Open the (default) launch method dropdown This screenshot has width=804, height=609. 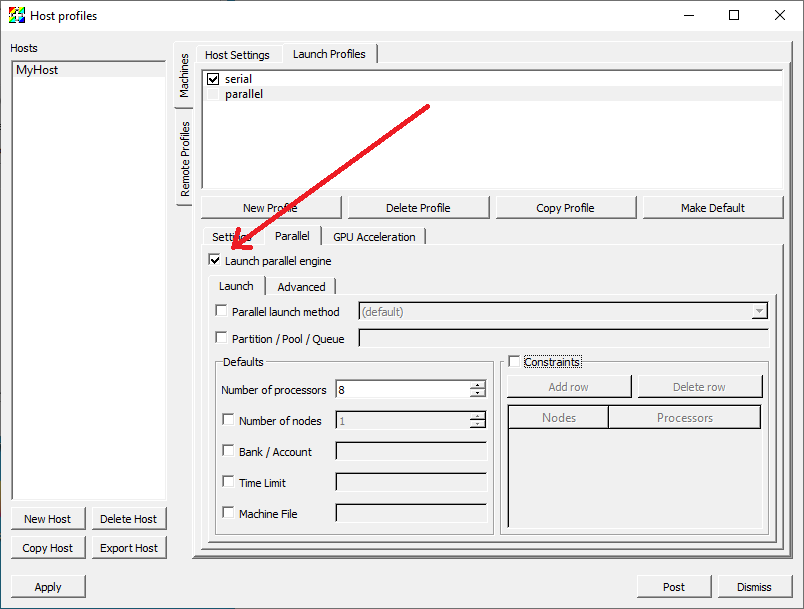pos(563,312)
